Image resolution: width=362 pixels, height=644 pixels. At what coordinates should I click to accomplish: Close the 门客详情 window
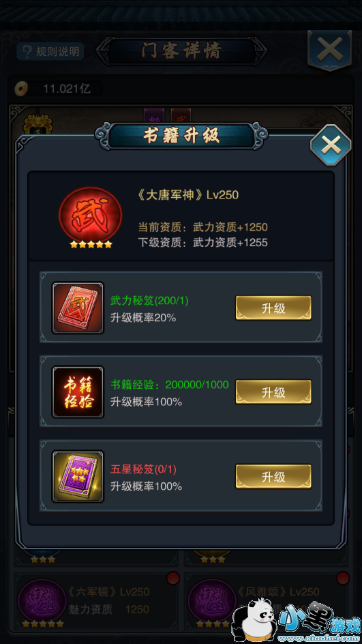coord(329,50)
